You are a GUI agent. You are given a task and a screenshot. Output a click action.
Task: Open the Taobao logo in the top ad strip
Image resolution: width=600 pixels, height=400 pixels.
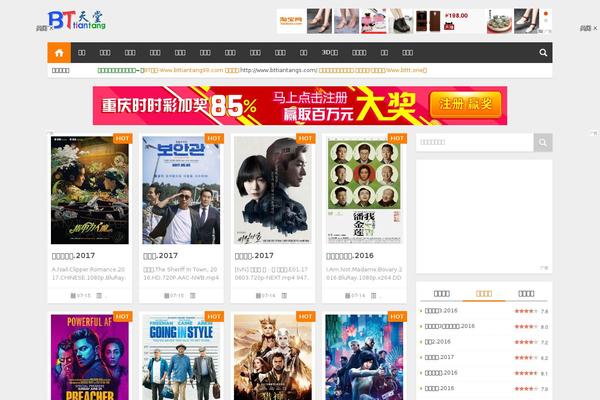[291, 21]
